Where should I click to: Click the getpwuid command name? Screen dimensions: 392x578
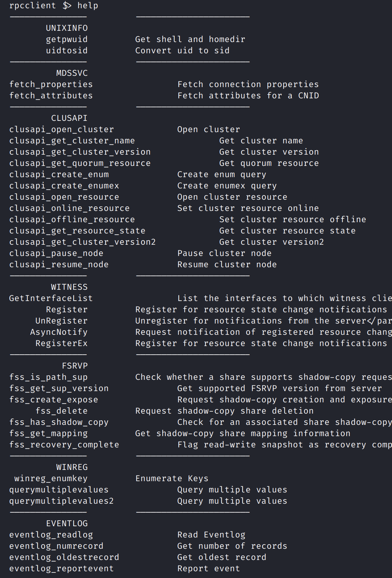[x=66, y=39]
